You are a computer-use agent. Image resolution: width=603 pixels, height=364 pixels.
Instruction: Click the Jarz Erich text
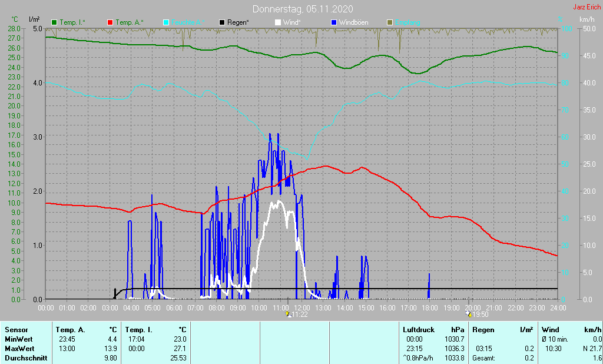tap(587, 8)
